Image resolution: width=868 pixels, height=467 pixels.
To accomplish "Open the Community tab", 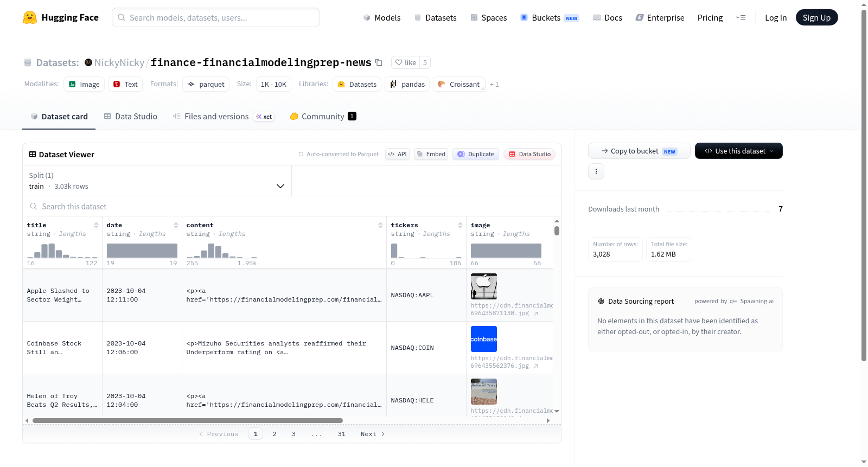I will [x=323, y=116].
